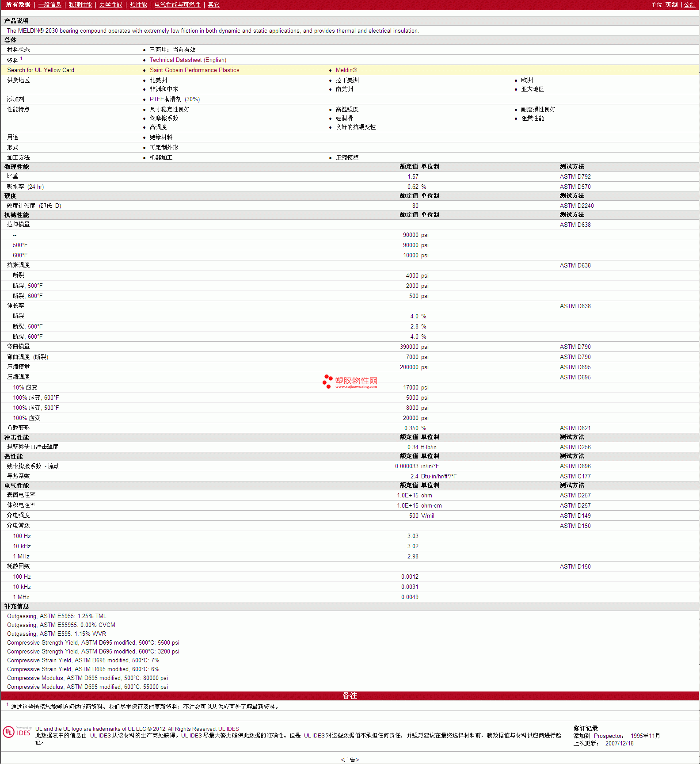
Task: Click the 线形膨胀系数 row label
Action: click(33, 466)
